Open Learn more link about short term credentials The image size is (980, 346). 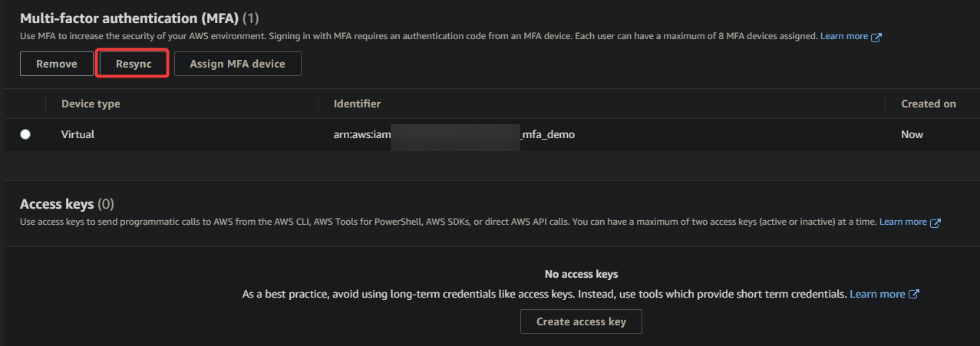click(x=877, y=294)
